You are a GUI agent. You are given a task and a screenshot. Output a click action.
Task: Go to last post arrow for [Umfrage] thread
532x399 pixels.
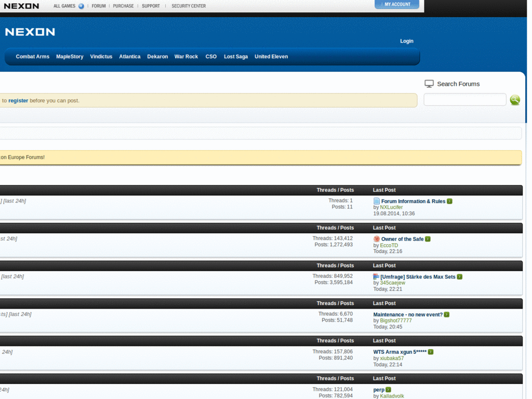pyautogui.click(x=460, y=277)
